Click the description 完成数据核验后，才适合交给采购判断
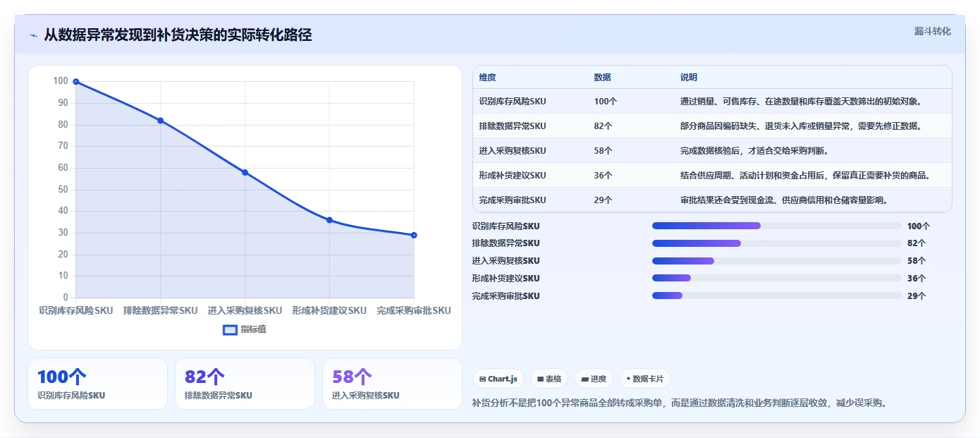 754,151
